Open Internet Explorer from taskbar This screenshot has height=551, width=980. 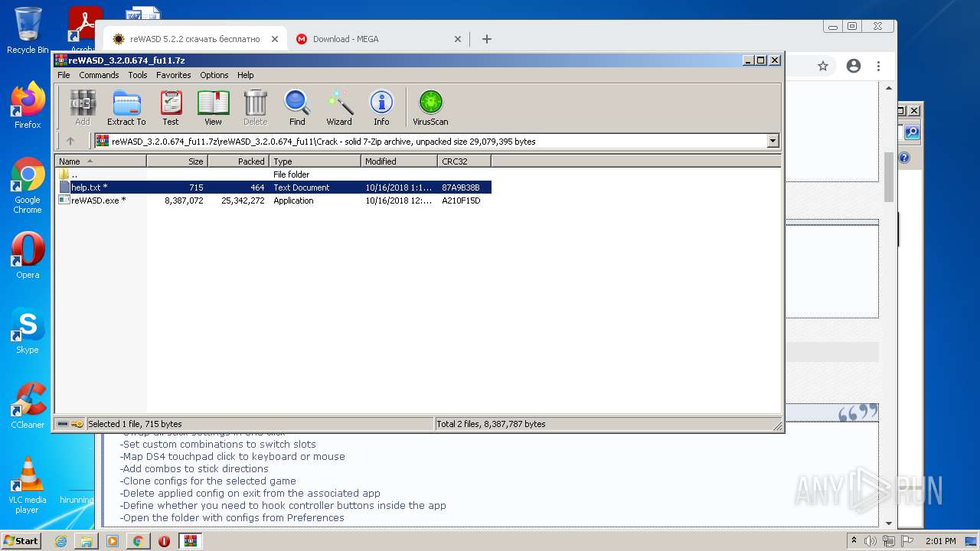[x=60, y=541]
